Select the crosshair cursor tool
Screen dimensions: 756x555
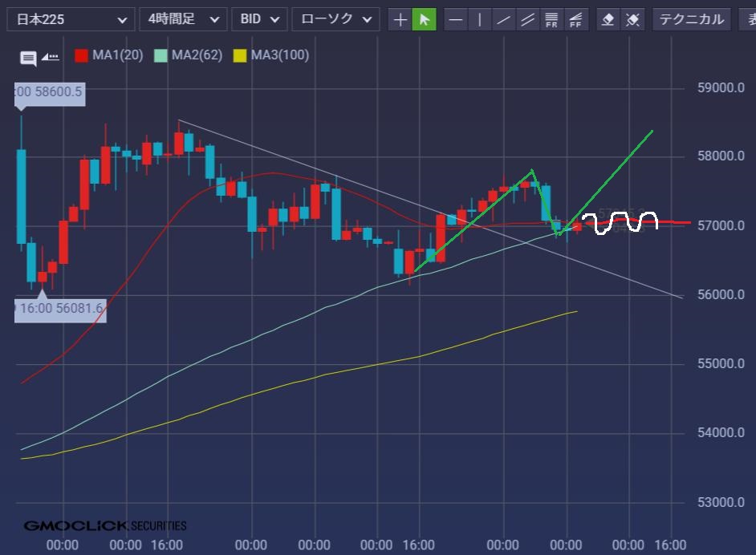[400, 19]
